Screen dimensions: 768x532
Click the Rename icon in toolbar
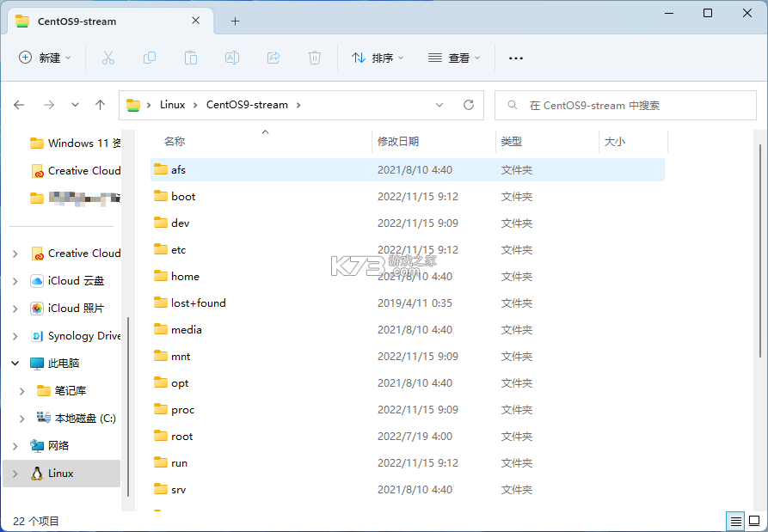[x=232, y=58]
